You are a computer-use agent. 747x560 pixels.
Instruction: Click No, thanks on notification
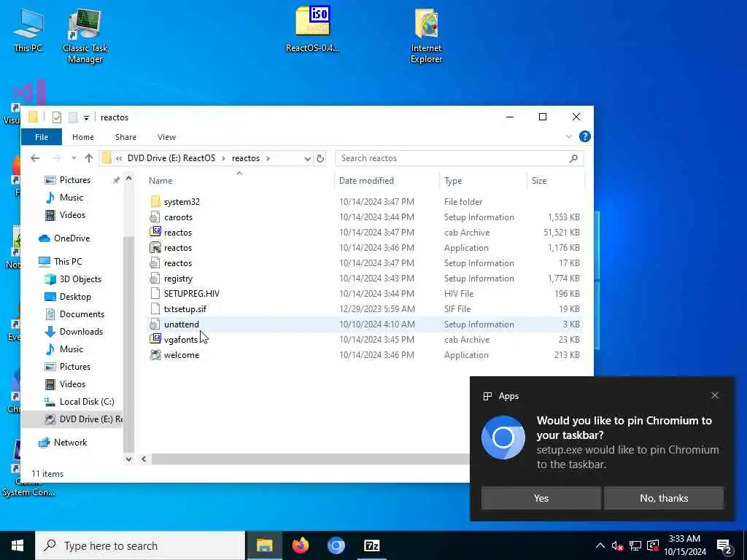[664, 498]
